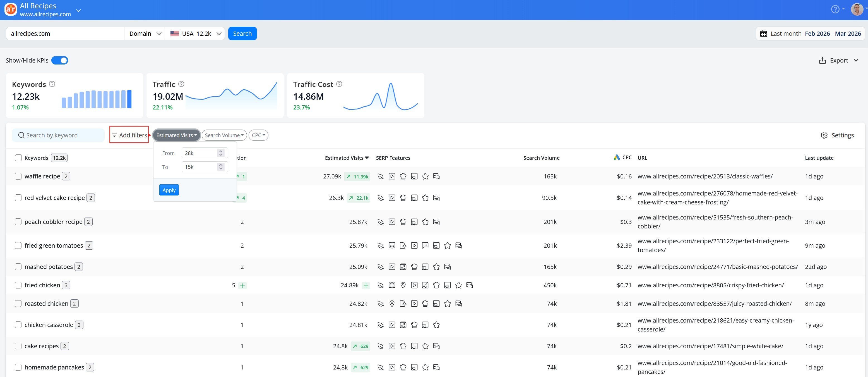Image resolution: width=868 pixels, height=377 pixels.
Task: Open the CPC filter dropdown
Action: [x=258, y=135]
